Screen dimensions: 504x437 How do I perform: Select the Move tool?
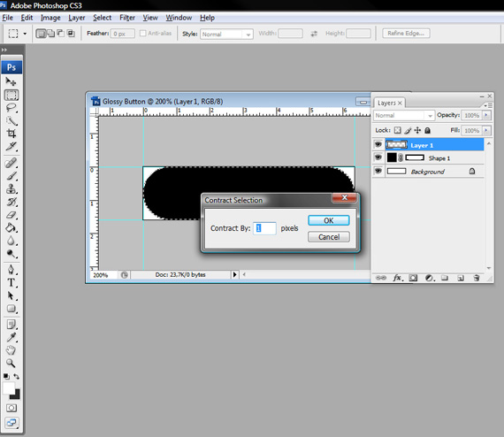click(11, 82)
